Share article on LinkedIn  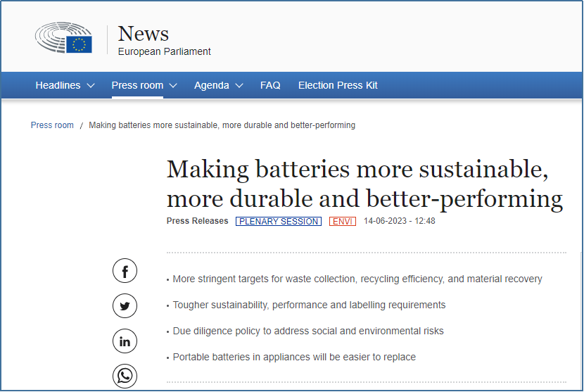coord(125,341)
